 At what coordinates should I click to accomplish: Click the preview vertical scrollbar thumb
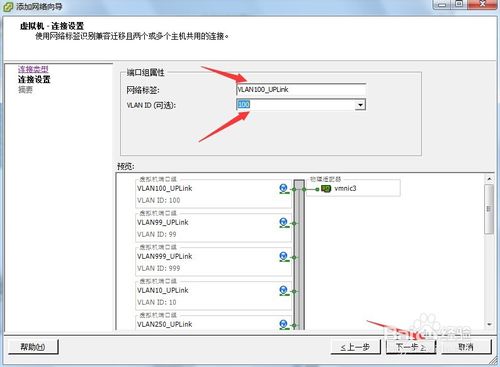click(x=489, y=209)
